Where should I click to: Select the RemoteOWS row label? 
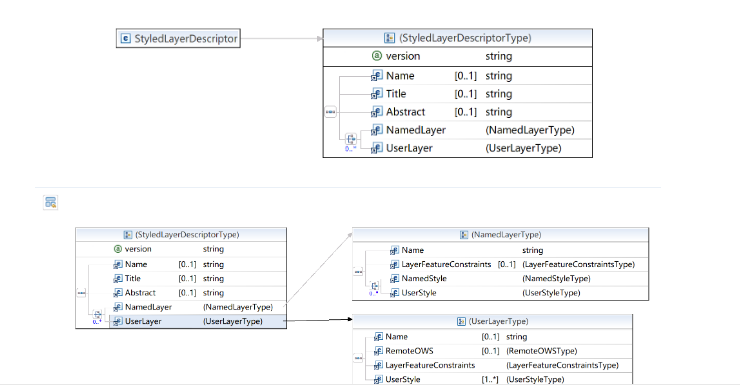point(409,351)
